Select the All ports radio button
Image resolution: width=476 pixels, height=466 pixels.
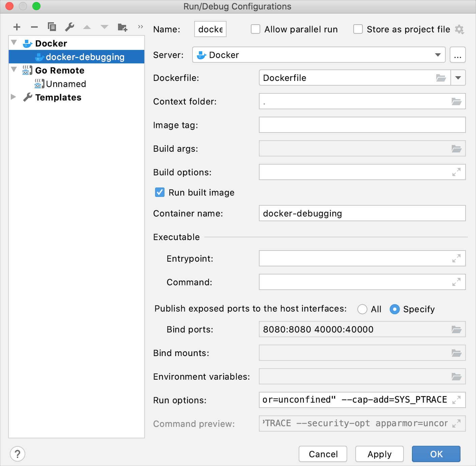point(362,309)
